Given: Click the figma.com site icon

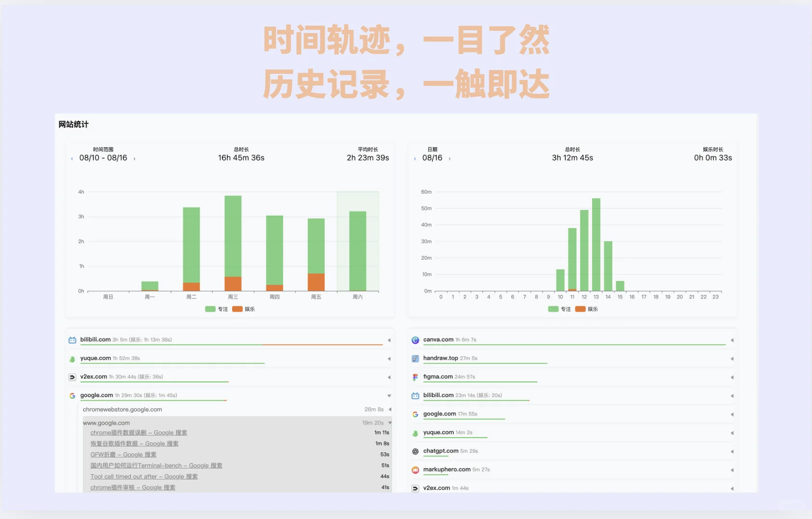Looking at the screenshot, I should (x=415, y=377).
